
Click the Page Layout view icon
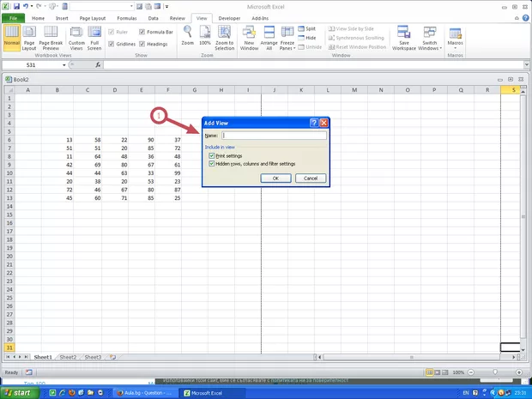pos(30,37)
